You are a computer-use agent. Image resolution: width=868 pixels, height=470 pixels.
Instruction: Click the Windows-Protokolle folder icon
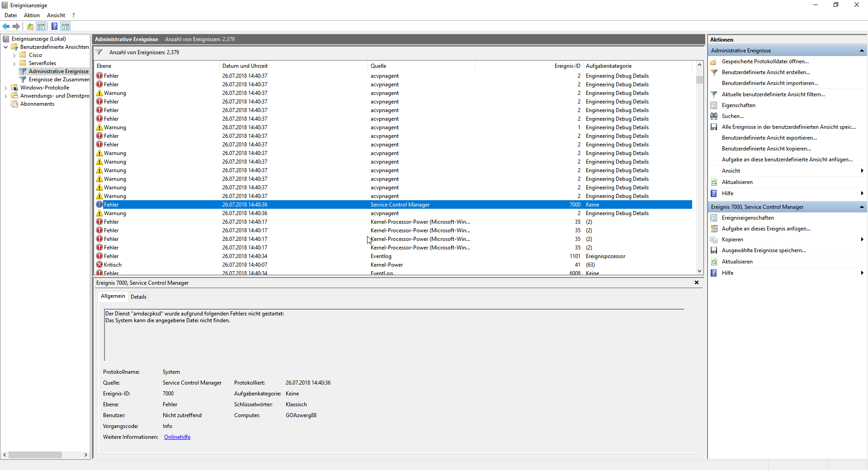(x=14, y=88)
